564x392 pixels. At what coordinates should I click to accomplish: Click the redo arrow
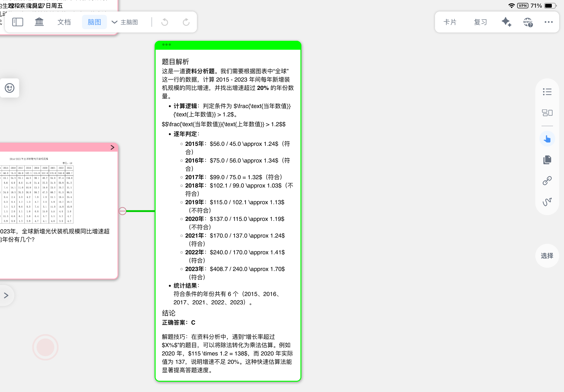pos(186,22)
